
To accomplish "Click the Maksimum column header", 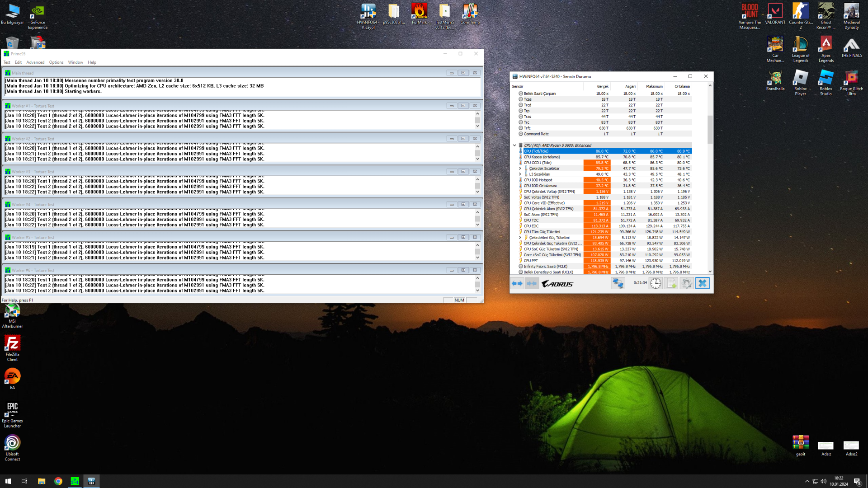I will [x=654, y=86].
